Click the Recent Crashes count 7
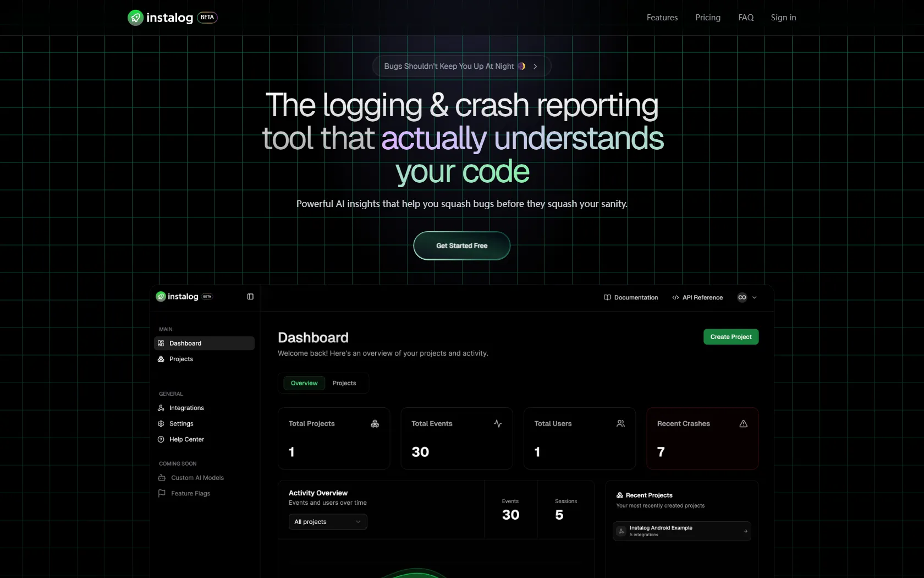Screen dimensions: 924x578 (661, 452)
